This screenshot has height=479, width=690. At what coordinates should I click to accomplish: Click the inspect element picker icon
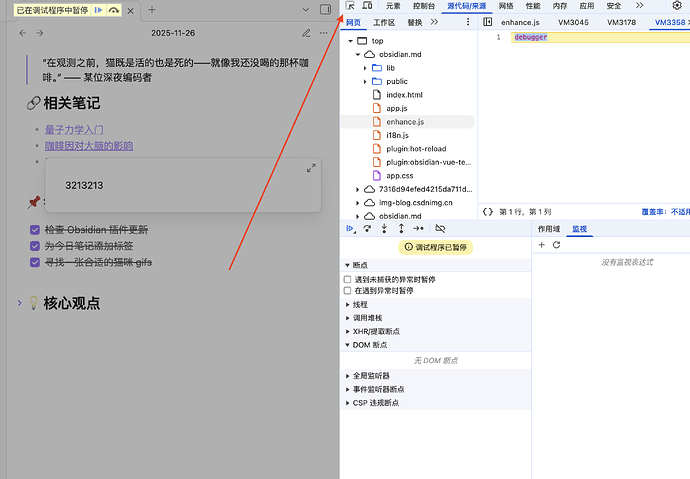tap(350, 6)
